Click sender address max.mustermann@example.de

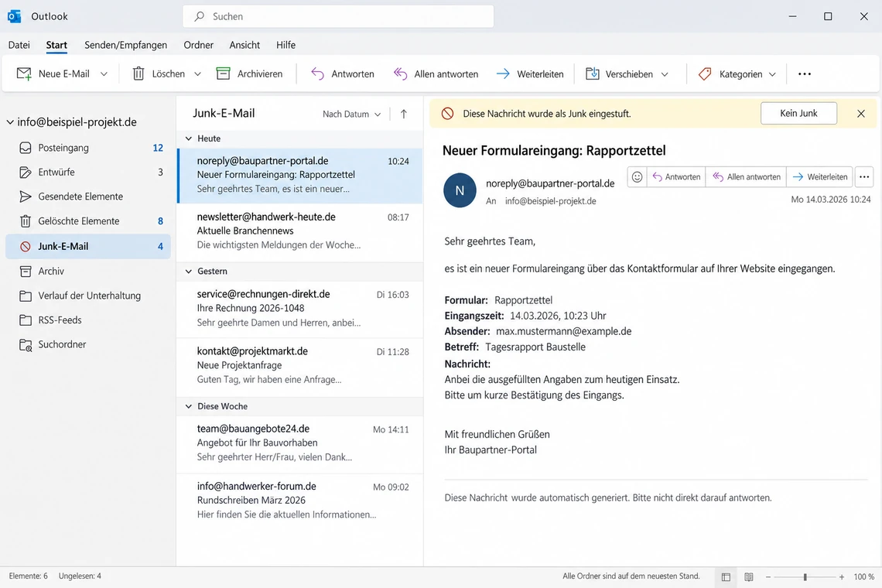[563, 331]
